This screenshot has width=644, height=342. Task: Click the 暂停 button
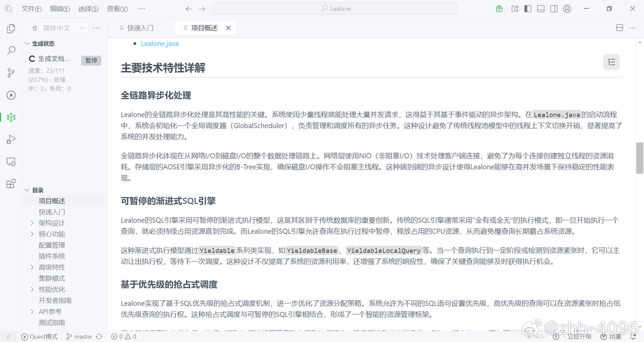pos(91,60)
